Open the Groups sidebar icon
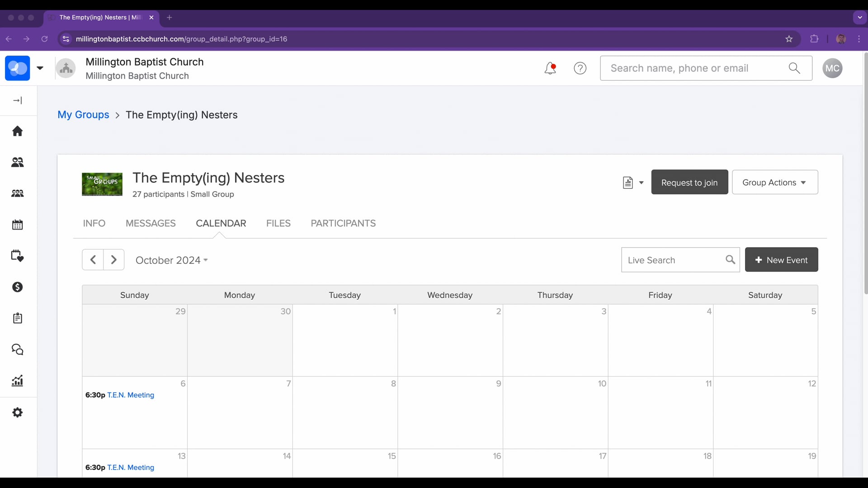This screenshot has width=868, height=488. point(18,193)
